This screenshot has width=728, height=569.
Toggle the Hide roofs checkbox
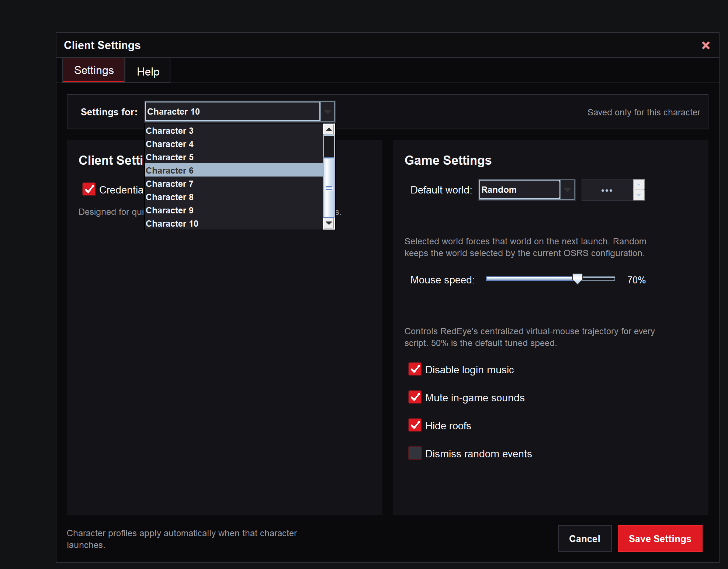point(415,425)
